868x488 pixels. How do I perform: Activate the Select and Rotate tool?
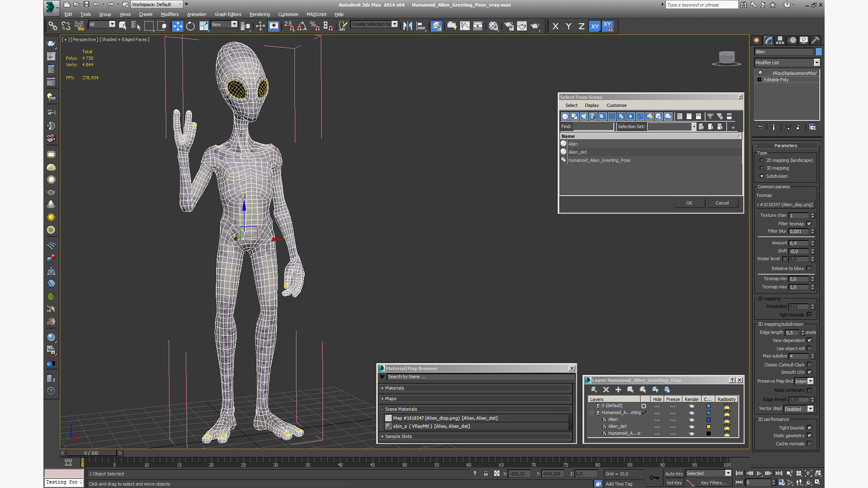190,26
